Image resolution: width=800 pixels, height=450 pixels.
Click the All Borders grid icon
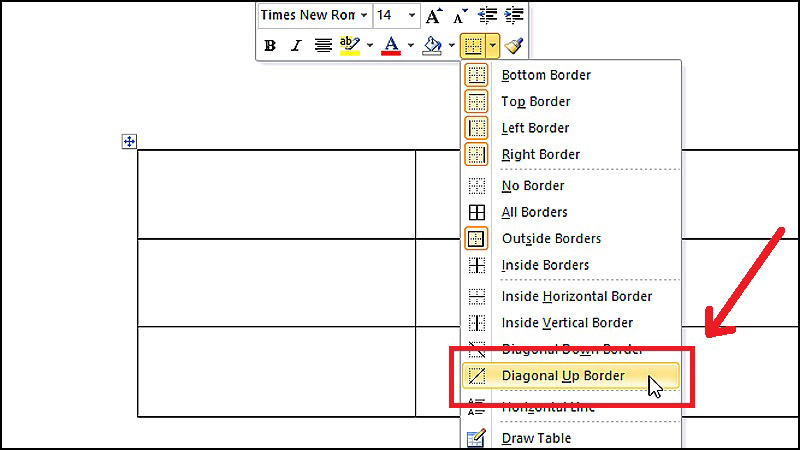click(x=477, y=212)
